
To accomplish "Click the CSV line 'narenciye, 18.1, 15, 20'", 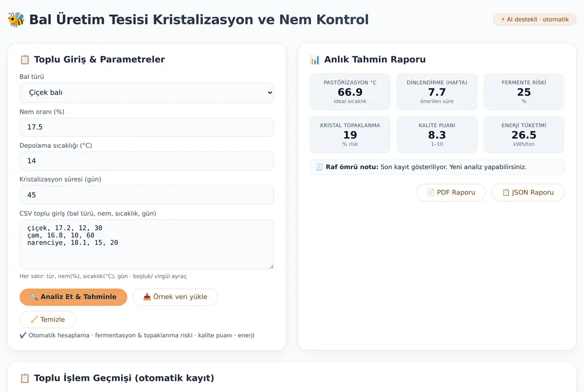I will pos(73,242).
